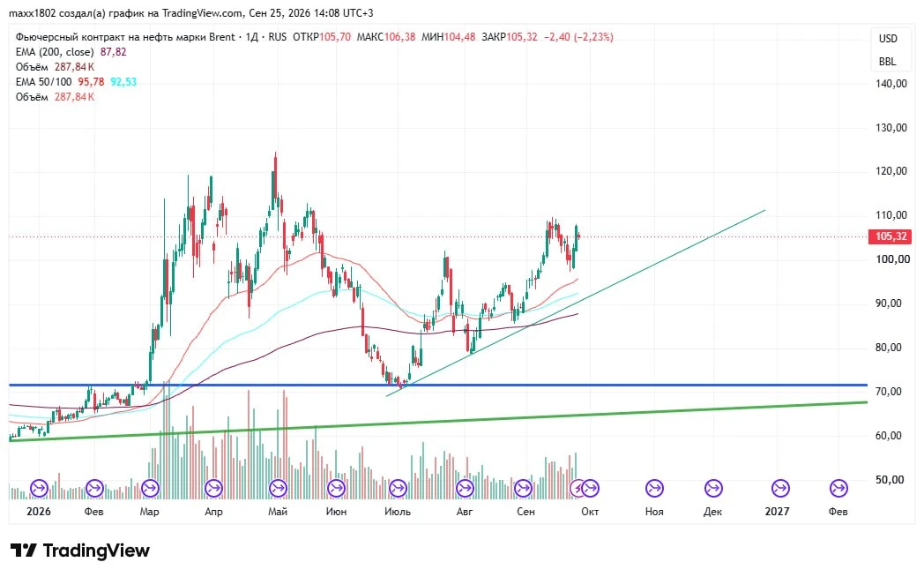Click the Авг label on time axis
This screenshot has height=577, width=924.
click(465, 512)
